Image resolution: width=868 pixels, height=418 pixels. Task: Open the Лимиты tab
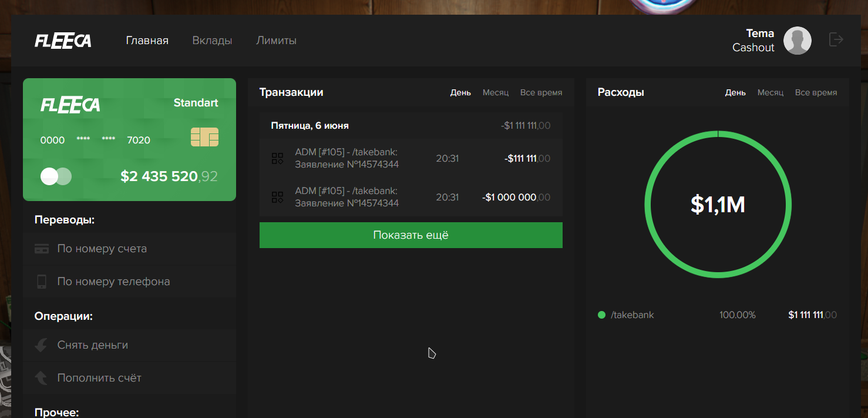point(276,41)
